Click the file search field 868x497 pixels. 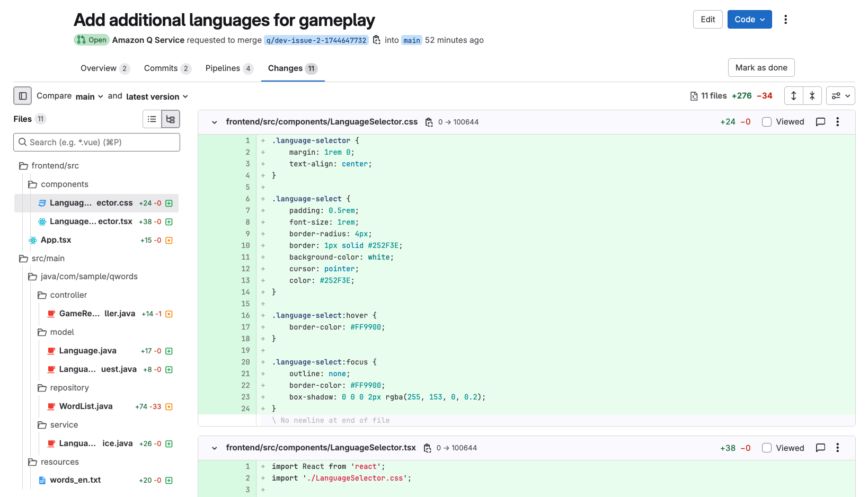96,142
